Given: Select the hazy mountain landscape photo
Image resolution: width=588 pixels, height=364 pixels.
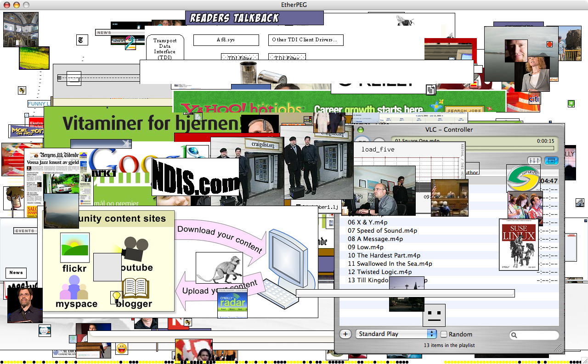Looking at the screenshot, I should [x=61, y=211].
